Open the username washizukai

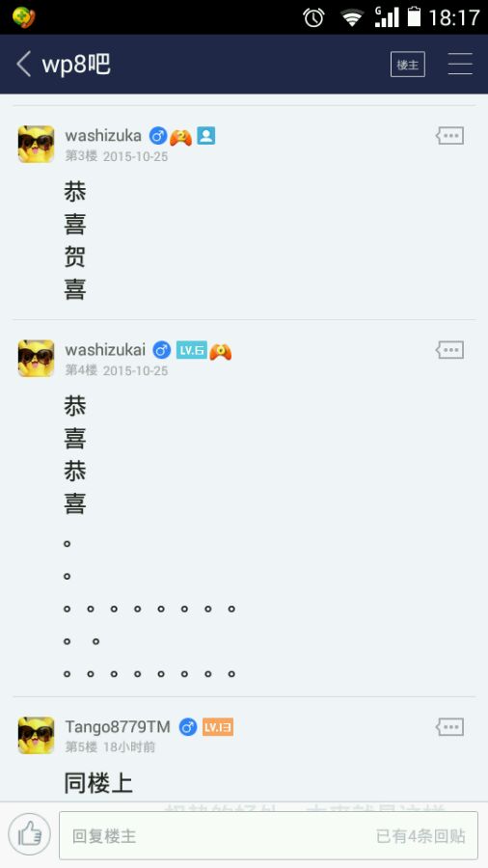click(105, 350)
